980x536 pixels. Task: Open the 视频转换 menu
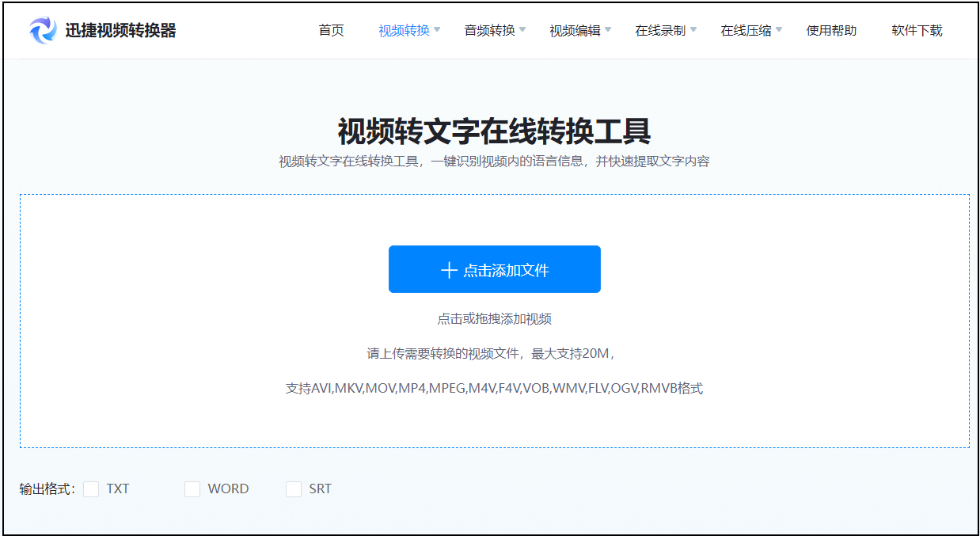pyautogui.click(x=404, y=31)
